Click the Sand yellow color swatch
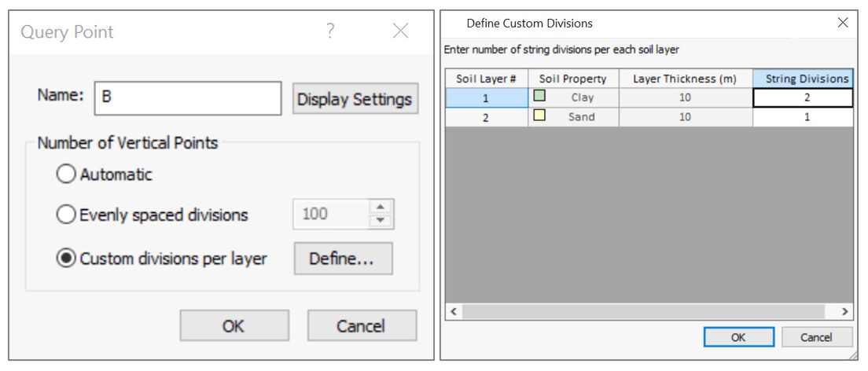The height and width of the screenshot is (371, 868). tap(539, 116)
